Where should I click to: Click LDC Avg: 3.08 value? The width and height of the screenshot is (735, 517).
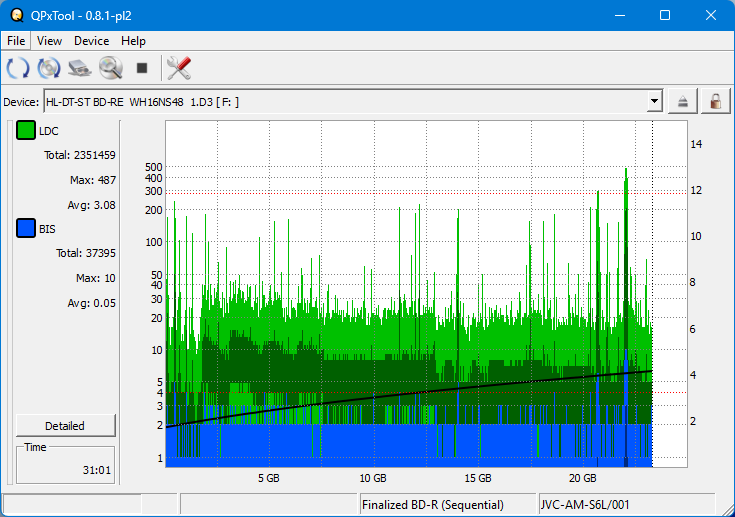click(x=91, y=205)
